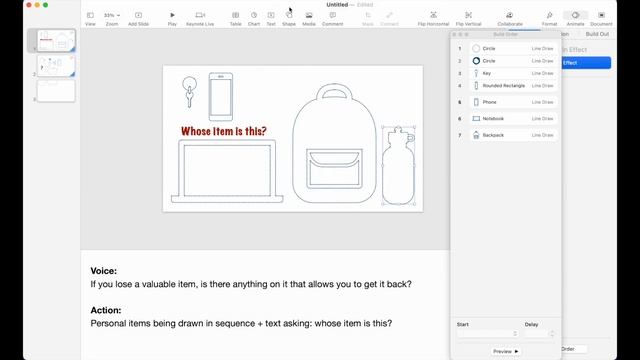Click the Build Order button in inspector
Image resolution: width=640 pixels, height=360 pixels.
pos(574,349)
